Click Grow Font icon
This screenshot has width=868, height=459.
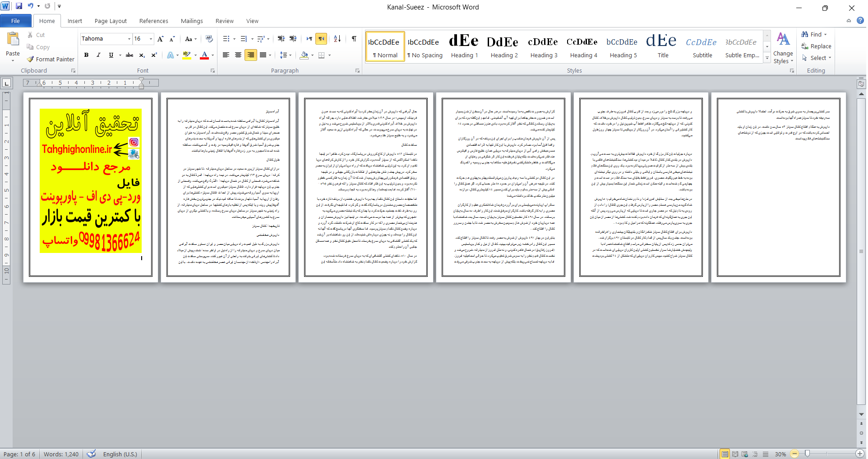point(160,39)
